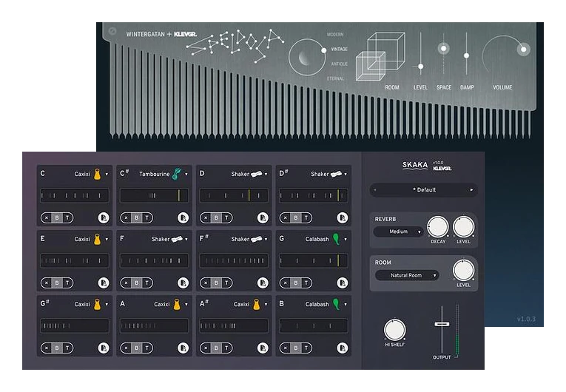The width and height of the screenshot is (566, 392).
Task: Click the MIDI file icon on pad A
Action: point(183,348)
